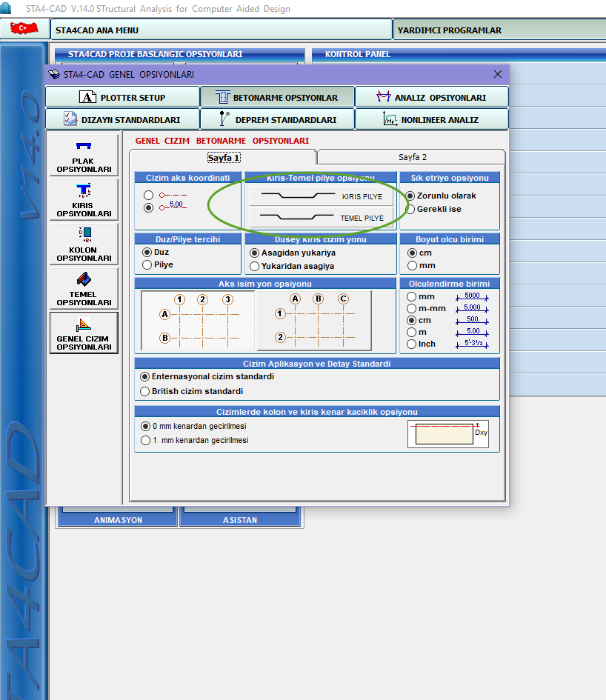Choose axis naming with letters on top

(x=314, y=321)
